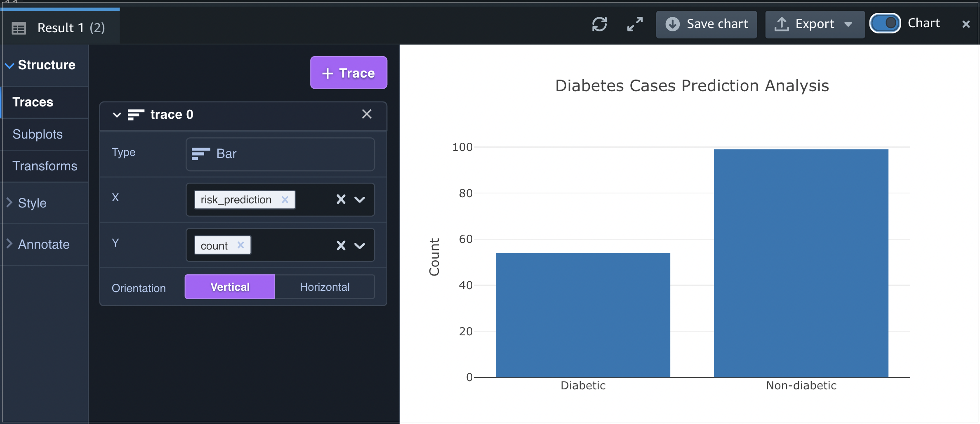Add a new trace with + Trace
Image resolution: width=980 pixels, height=424 pixels.
[x=349, y=73]
